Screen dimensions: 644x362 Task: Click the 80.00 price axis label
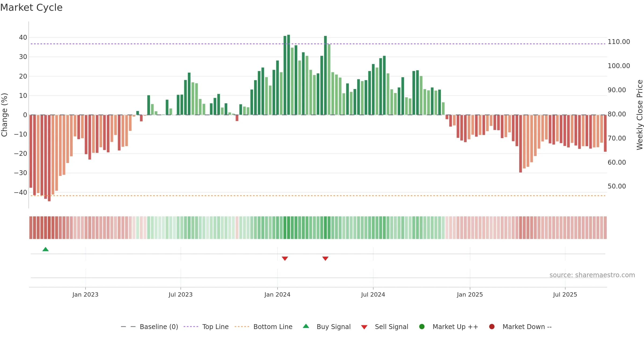617,114
